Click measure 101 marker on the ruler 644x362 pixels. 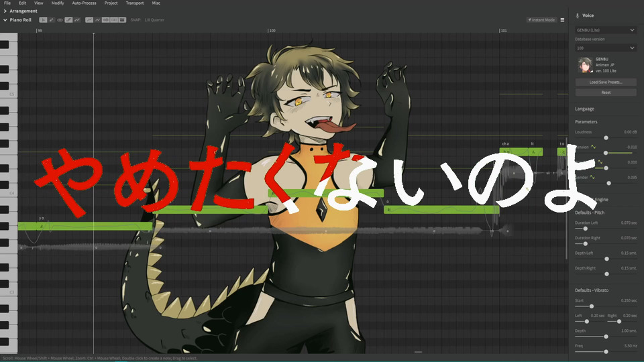click(503, 31)
